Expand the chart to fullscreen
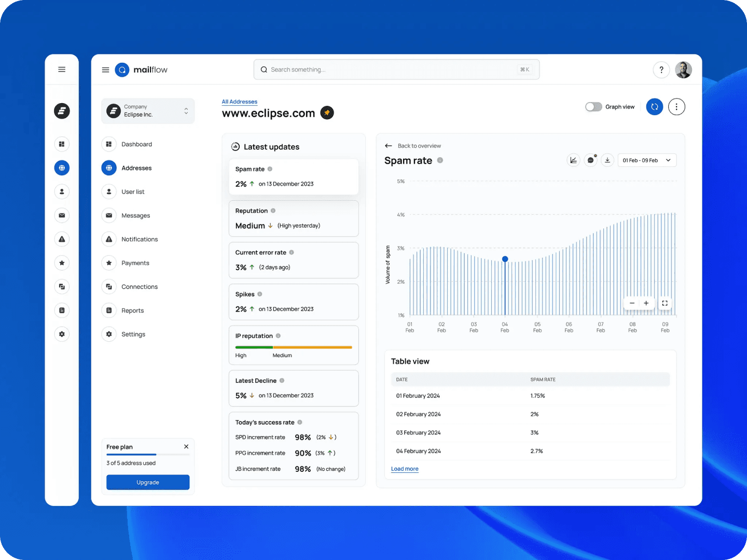Screen dimensions: 747x560 click(665, 303)
